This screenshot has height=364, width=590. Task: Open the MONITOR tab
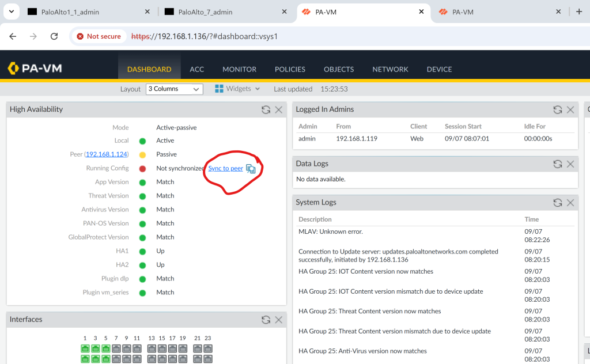[x=239, y=70]
